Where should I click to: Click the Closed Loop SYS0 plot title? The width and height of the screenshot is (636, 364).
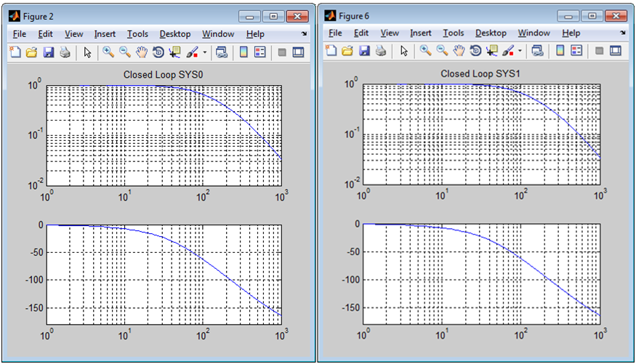click(x=163, y=75)
